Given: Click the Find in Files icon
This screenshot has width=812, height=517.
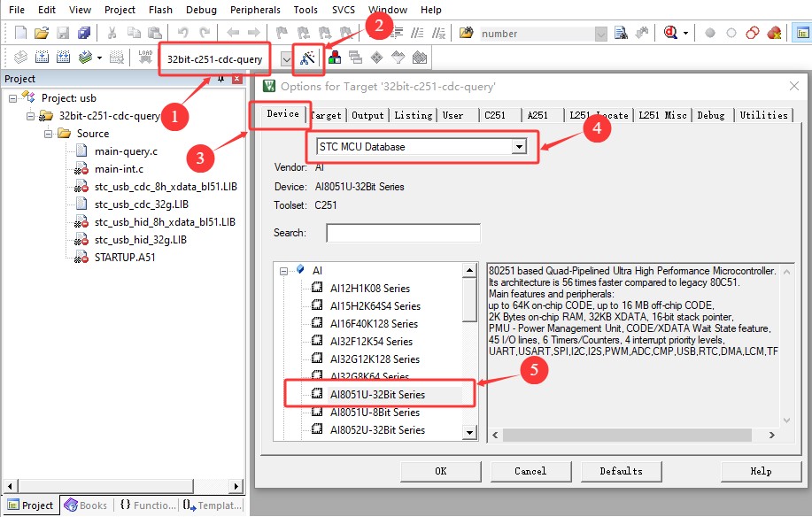Looking at the screenshot, I should 621,34.
